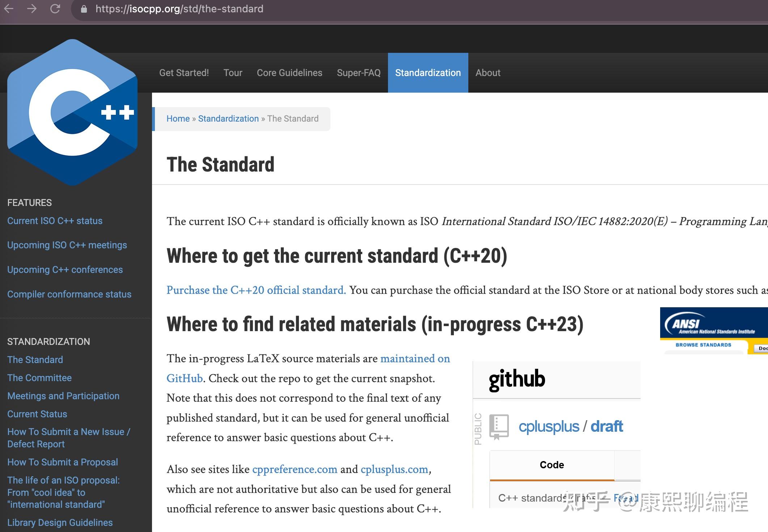
Task: Open The Committee sidebar link
Action: click(x=39, y=378)
